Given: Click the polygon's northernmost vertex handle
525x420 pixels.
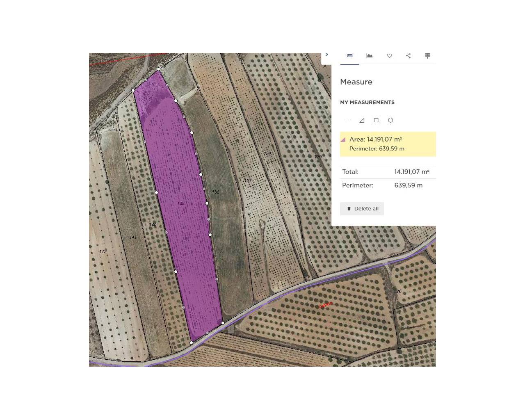Looking at the screenshot, I should (158, 69).
